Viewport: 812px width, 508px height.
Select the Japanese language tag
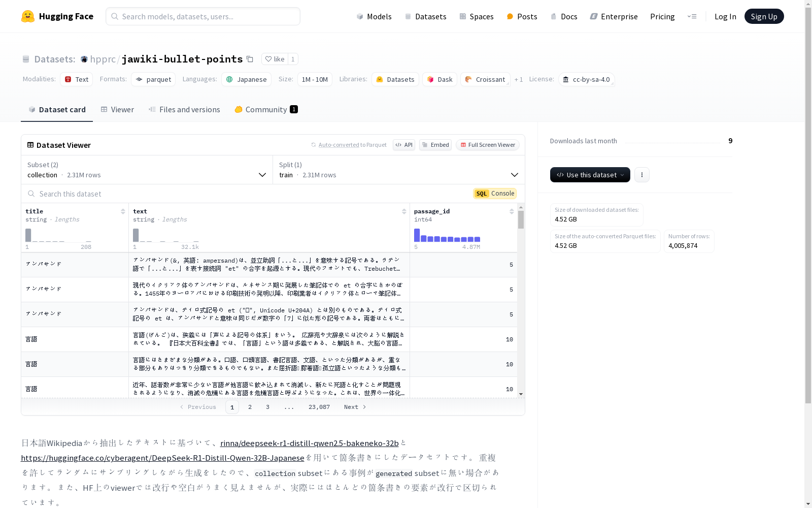246,79
